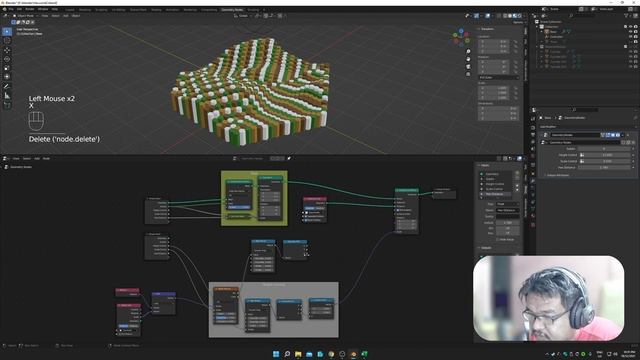Toggle visibility eye of second outliner row
The width and height of the screenshot is (640, 360).
tap(630, 31)
